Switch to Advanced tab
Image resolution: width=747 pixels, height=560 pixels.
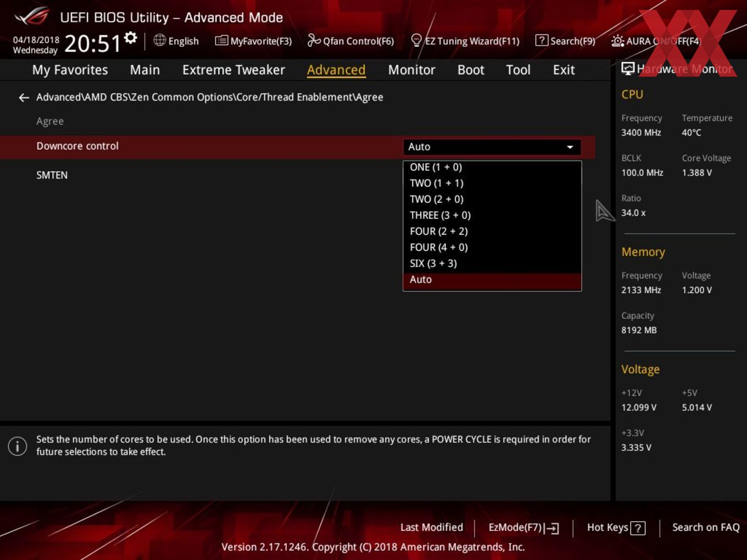336,70
